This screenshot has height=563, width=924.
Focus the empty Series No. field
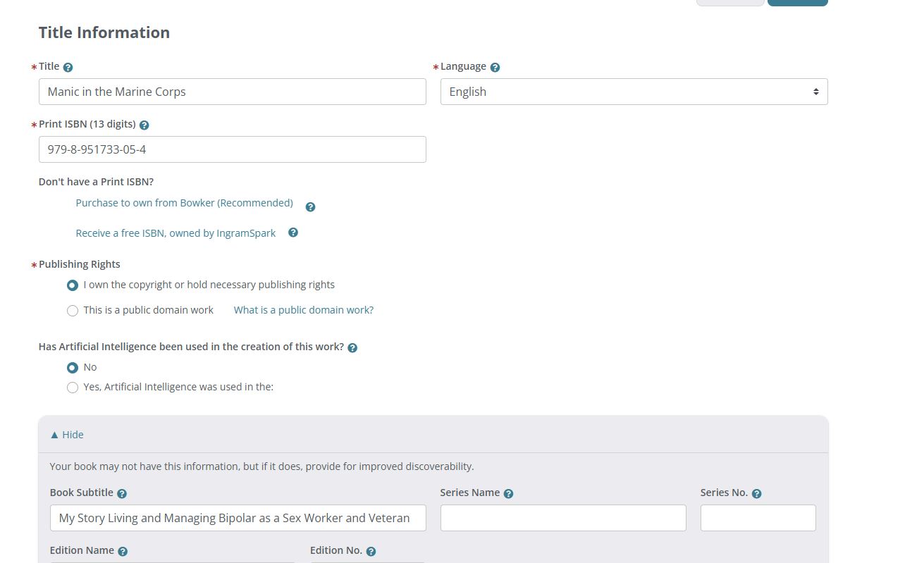[758, 518]
